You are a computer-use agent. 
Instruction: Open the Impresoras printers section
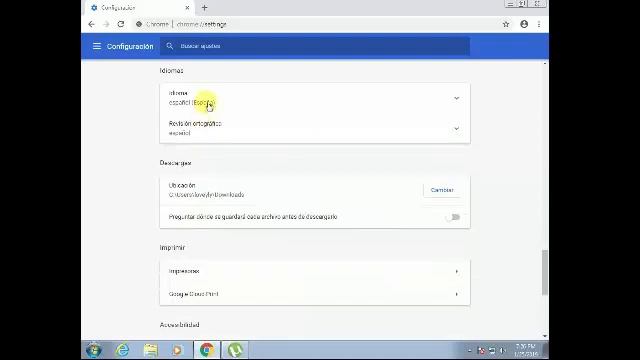click(315, 271)
